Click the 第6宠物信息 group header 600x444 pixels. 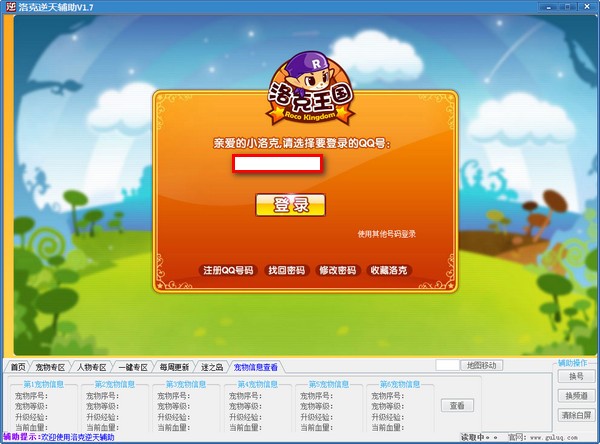click(x=400, y=384)
